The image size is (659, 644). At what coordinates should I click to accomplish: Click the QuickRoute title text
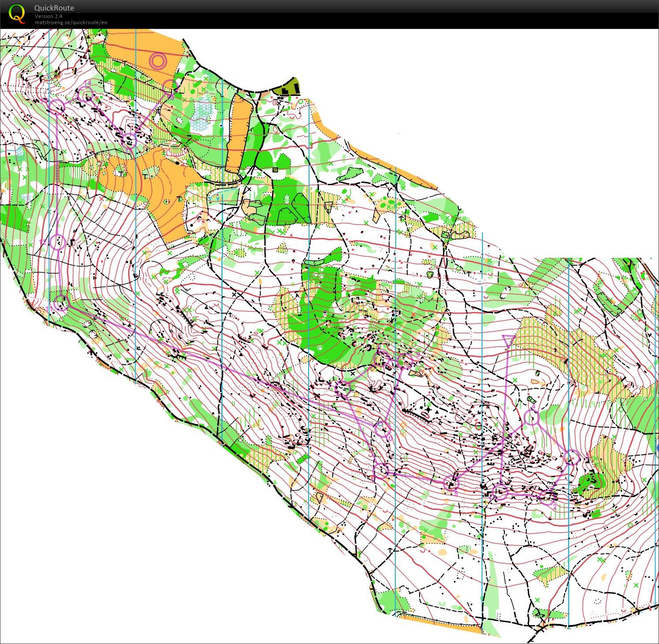click(x=54, y=8)
